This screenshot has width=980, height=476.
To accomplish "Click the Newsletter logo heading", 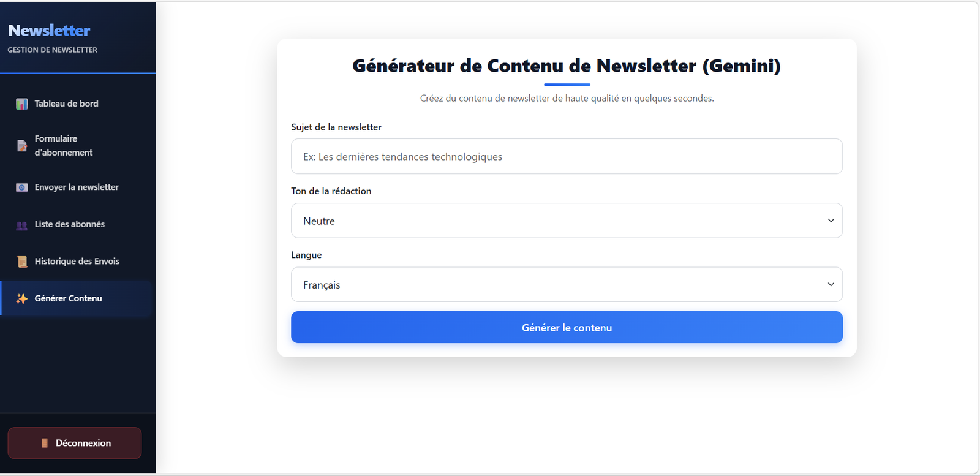I will pos(48,31).
